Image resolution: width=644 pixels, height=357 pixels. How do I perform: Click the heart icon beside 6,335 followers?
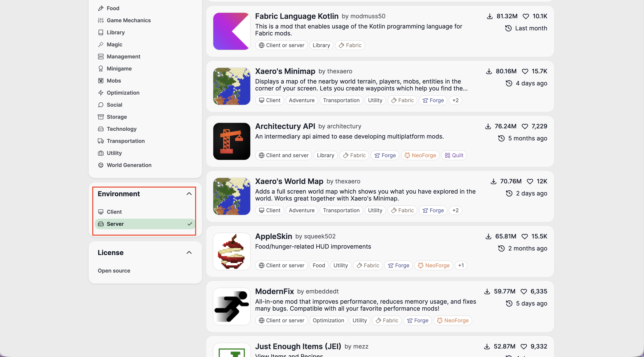pos(524,292)
